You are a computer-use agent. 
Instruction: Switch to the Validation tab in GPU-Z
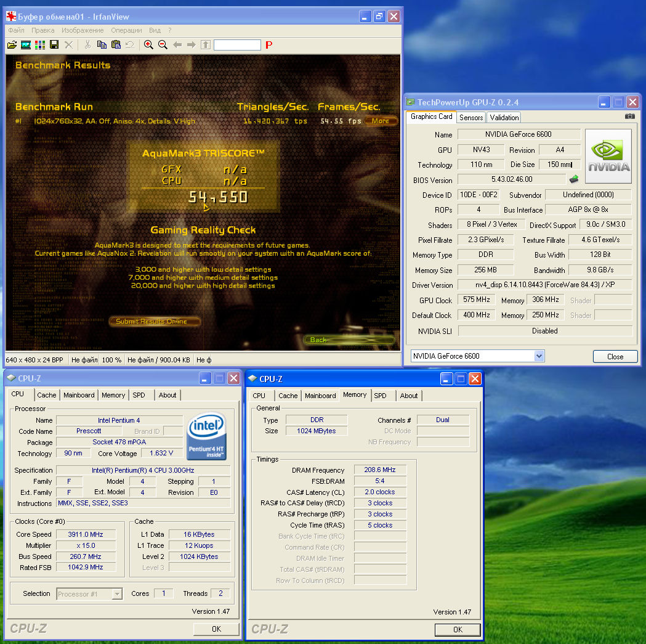pos(504,118)
